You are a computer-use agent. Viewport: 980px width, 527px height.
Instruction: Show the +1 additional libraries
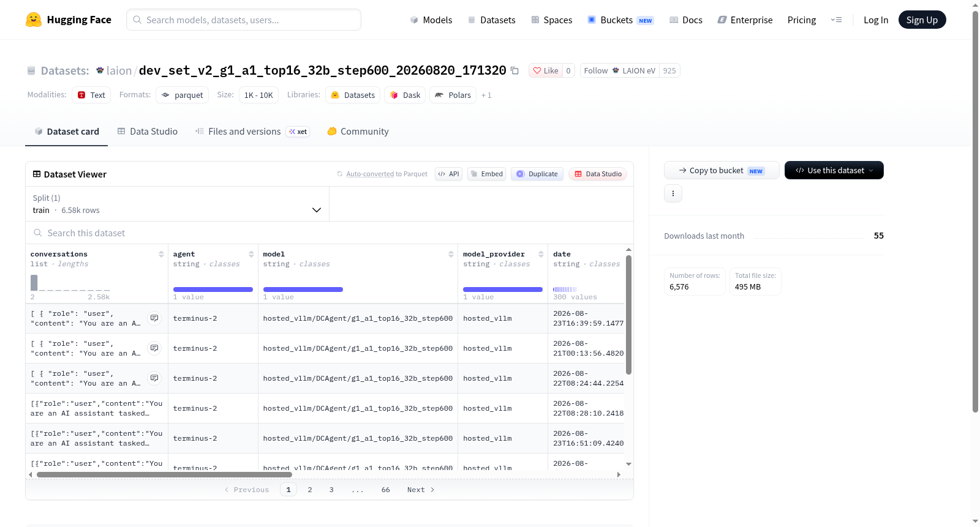tap(486, 95)
